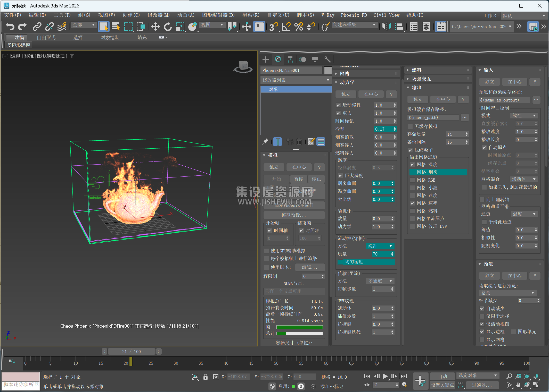Viewport: 549px width, 392px height.
Task: Toggle the 3D Snaps tool
Action: pos(274,27)
